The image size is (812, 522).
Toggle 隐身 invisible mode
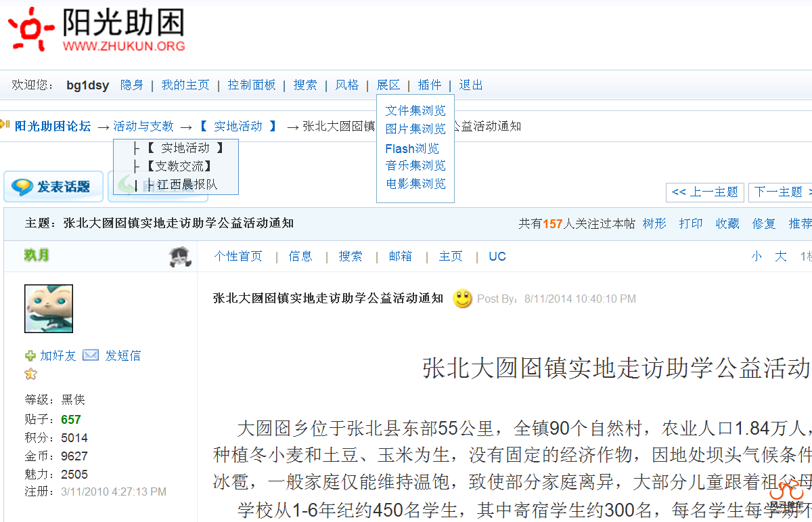point(131,85)
